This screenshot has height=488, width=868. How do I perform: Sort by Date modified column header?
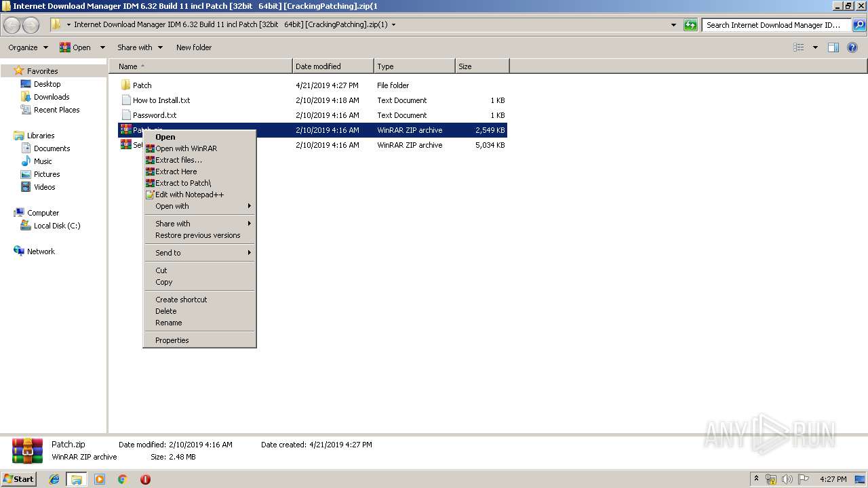tap(333, 66)
